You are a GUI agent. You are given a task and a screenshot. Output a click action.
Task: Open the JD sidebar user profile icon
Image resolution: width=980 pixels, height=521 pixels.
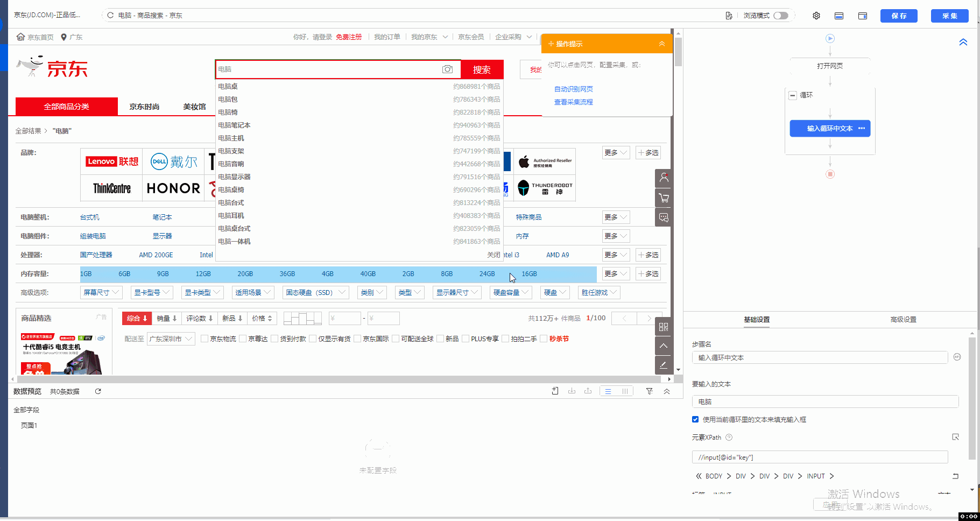(664, 178)
